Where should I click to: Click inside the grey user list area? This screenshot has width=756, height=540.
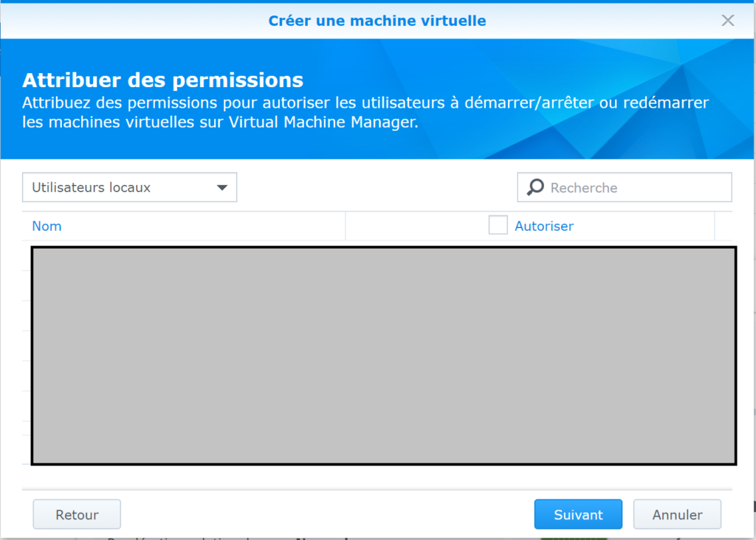[x=383, y=356]
